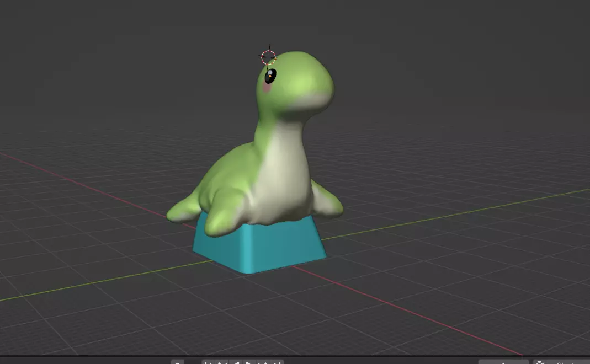The width and height of the screenshot is (590, 364).
Task: Click the pink cheek blush on the dinosaur
Action: coord(267,87)
